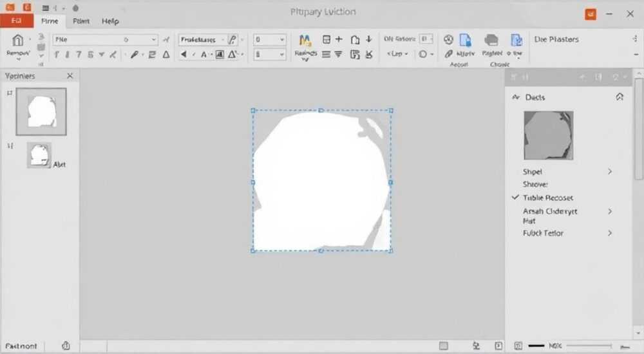Click the white shape on canvas
The height and width of the screenshot is (354, 644).
[321, 181]
